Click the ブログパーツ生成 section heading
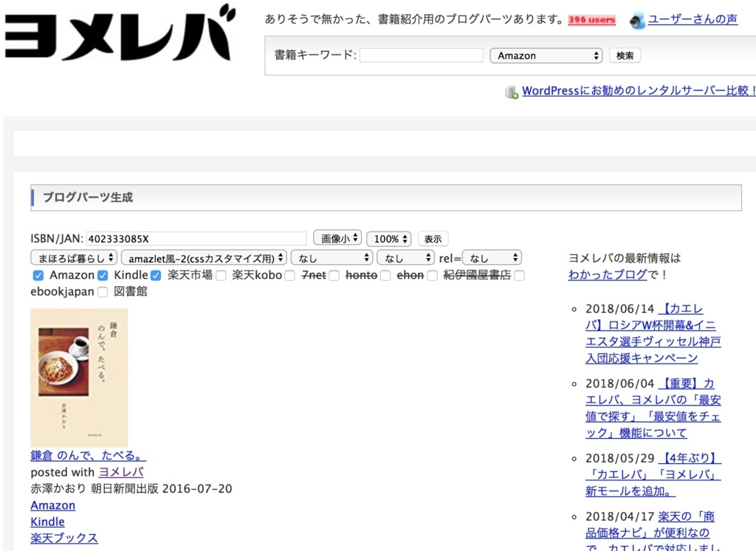This screenshot has height=551, width=756. 88,198
